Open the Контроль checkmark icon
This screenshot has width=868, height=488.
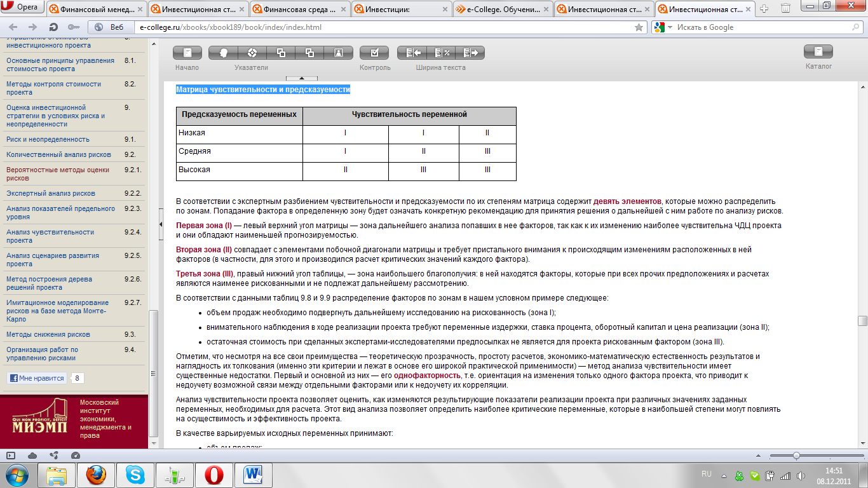click(374, 53)
